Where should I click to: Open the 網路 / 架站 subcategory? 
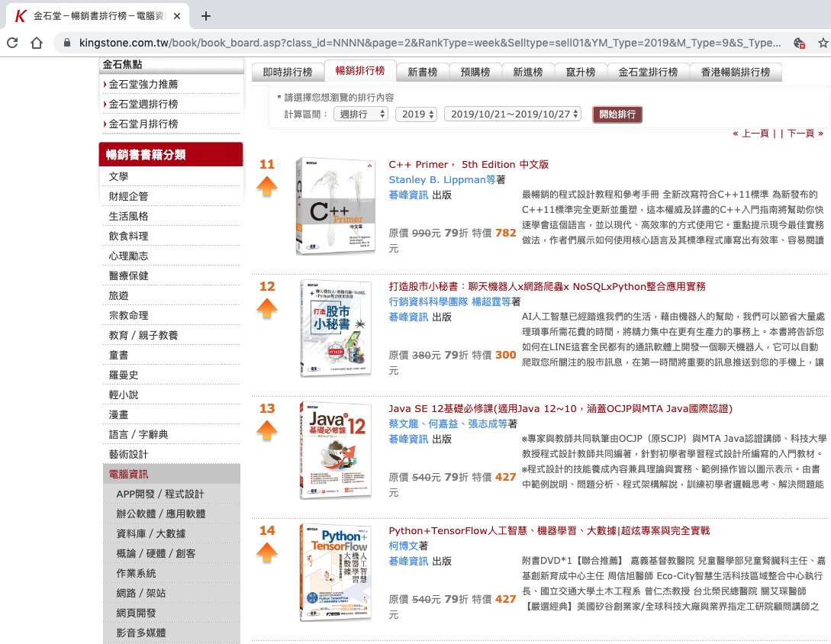click(141, 594)
